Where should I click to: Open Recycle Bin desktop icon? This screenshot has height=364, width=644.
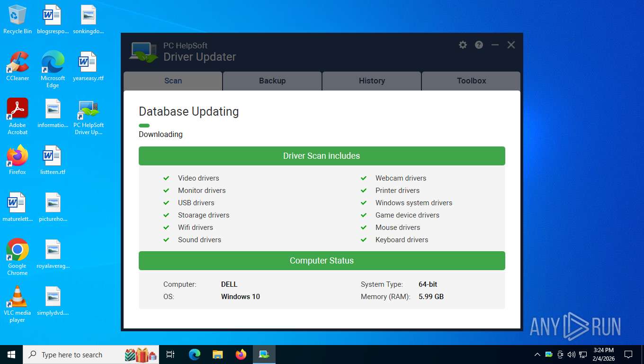pos(18,19)
